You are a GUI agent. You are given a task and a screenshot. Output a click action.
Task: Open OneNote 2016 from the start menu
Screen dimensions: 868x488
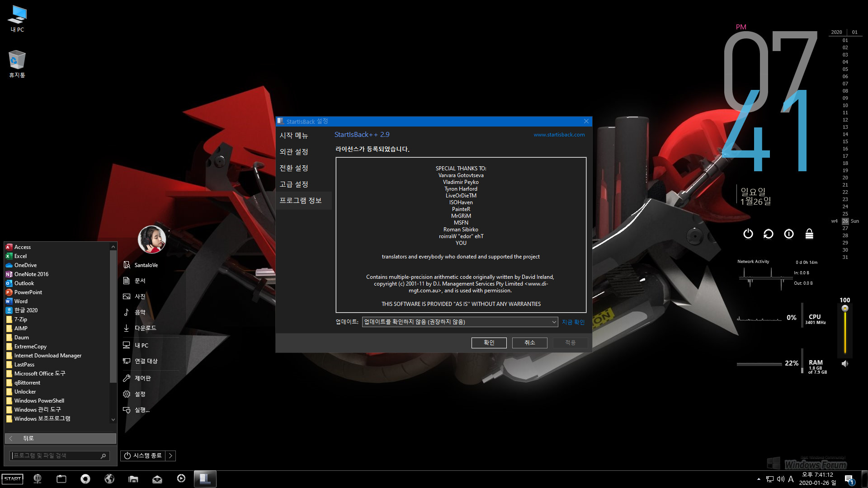click(57, 274)
